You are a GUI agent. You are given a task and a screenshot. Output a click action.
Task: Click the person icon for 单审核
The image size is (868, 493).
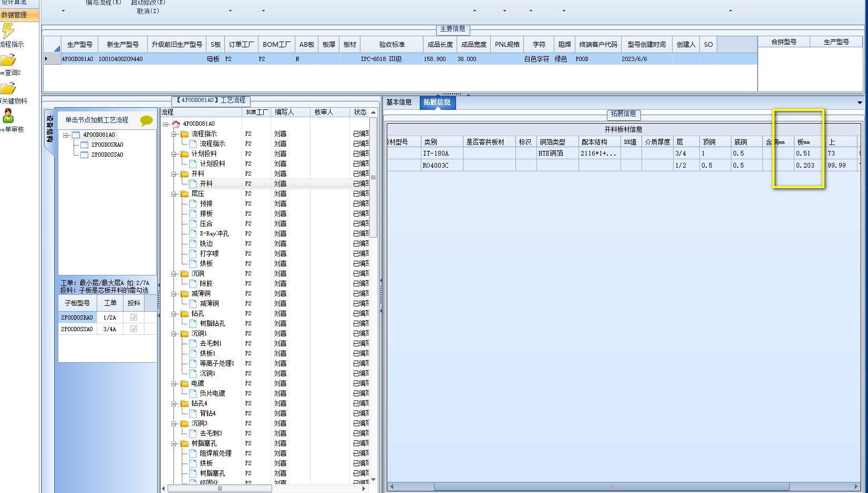coord(8,115)
